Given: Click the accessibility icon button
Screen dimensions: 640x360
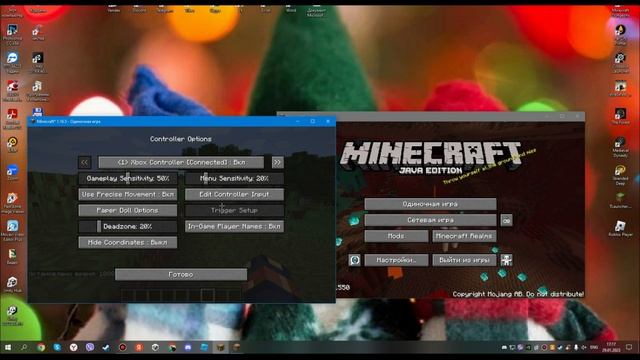Looking at the screenshot, I should pyautogui.click(x=507, y=260).
